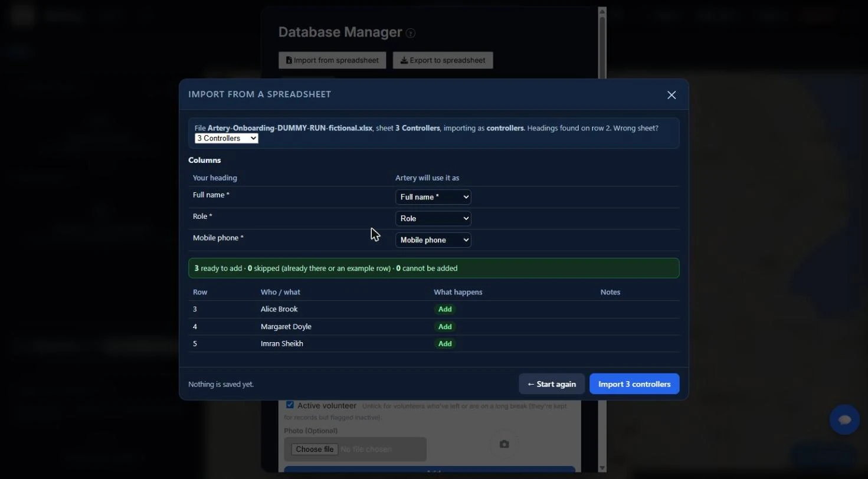Click the green ready to add summary bar
The height and width of the screenshot is (479, 868).
[434, 268]
